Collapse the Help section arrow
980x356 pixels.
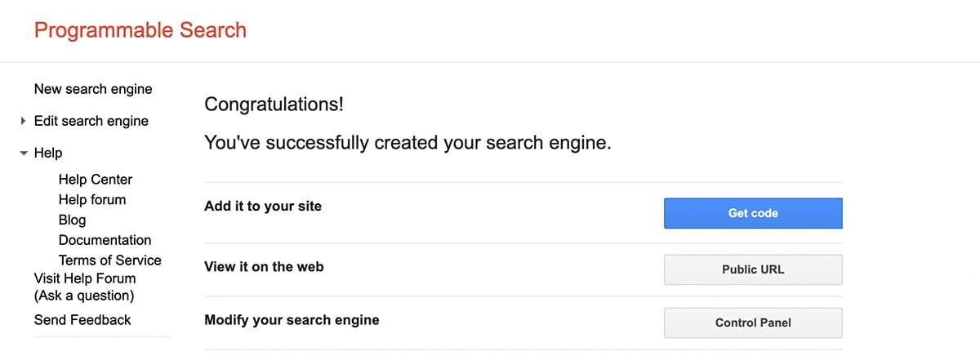click(24, 153)
